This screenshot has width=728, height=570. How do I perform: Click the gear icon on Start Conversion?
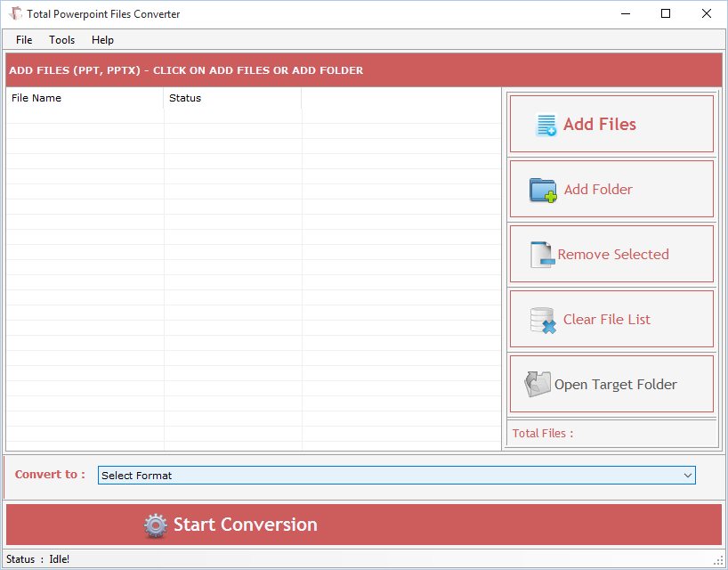coord(155,525)
